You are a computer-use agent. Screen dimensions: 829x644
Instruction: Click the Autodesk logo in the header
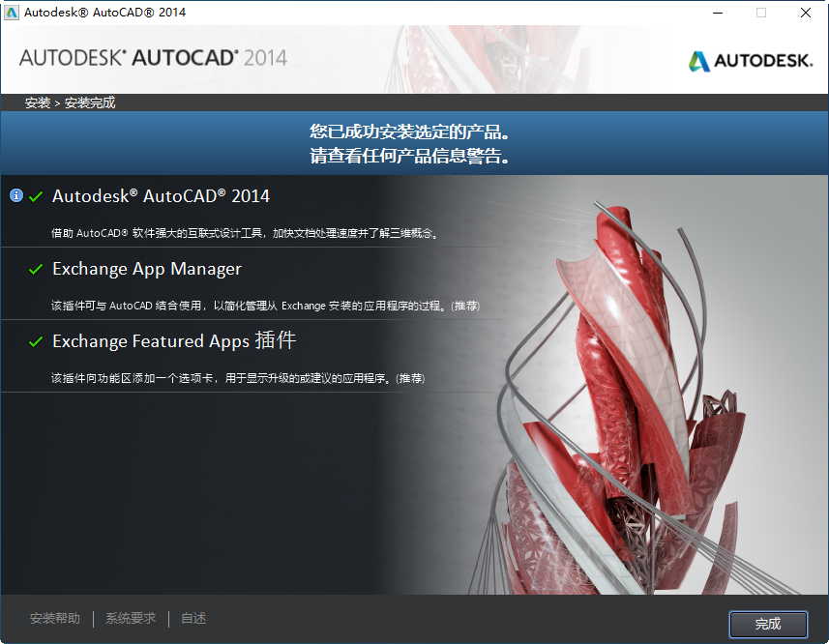click(x=751, y=61)
